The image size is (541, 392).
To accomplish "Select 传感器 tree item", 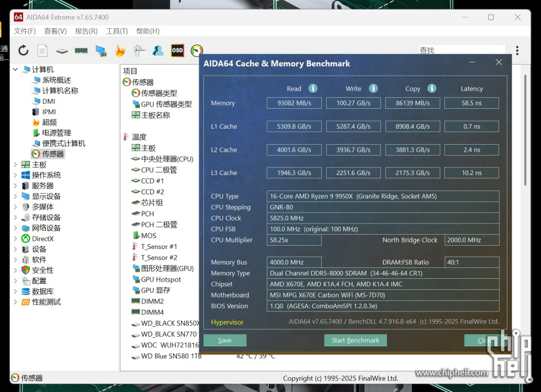I will tap(53, 154).
